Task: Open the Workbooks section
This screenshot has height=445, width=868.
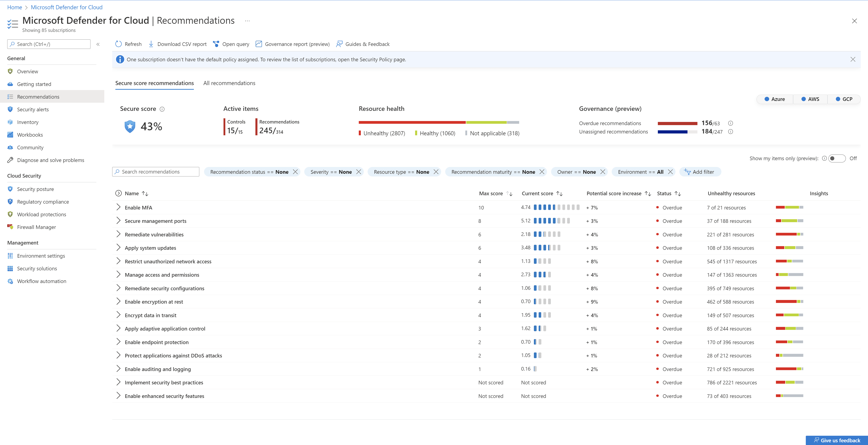Action: click(x=30, y=134)
